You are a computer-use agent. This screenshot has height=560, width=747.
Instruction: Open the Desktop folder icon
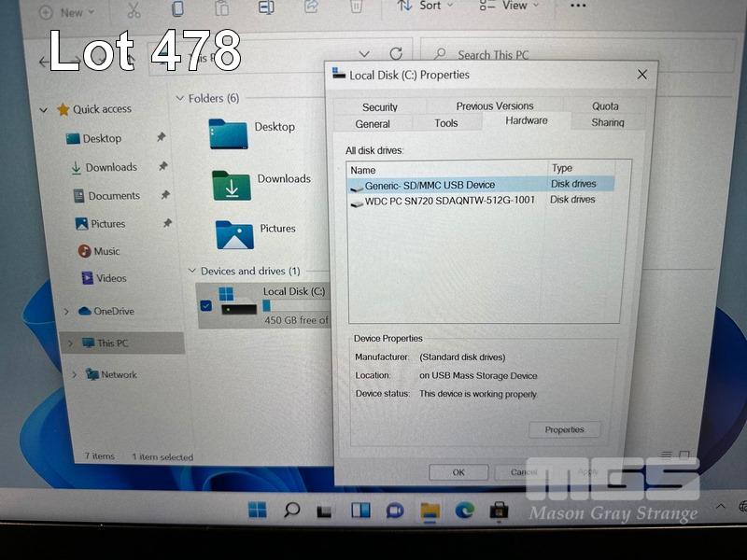click(228, 133)
